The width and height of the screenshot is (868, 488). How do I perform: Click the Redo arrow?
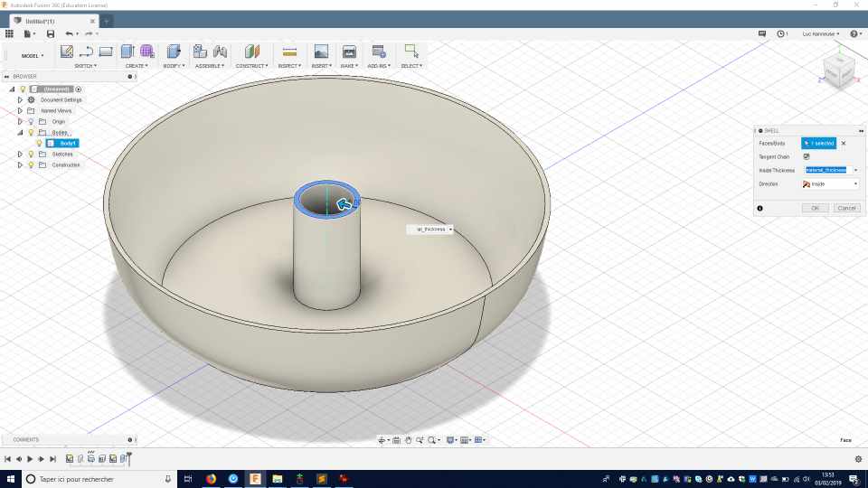pyautogui.click(x=89, y=33)
